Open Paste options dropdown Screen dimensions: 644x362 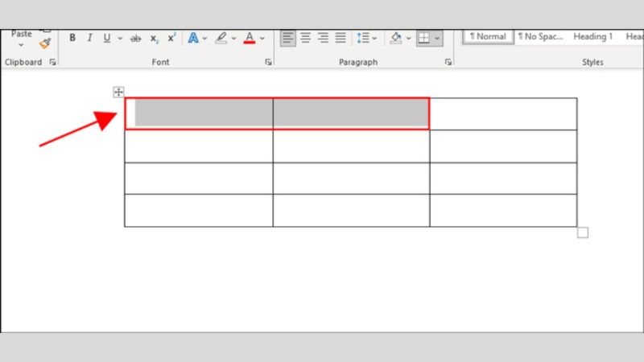21,45
